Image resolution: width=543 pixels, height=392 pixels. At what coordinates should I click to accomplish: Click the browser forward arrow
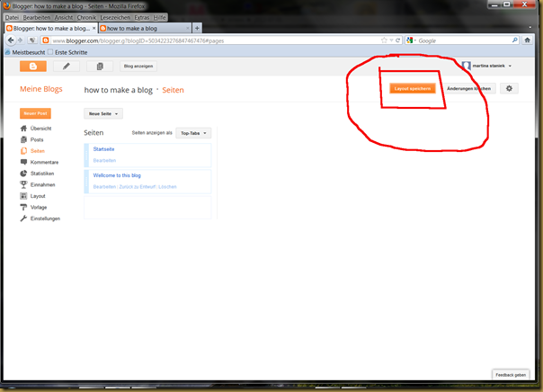pyautogui.click(x=20, y=40)
